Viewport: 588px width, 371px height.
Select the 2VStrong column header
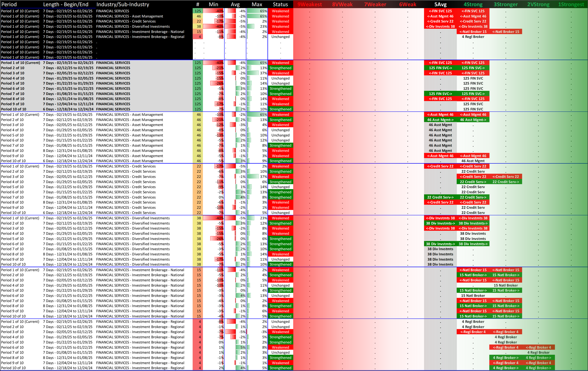(x=538, y=4)
